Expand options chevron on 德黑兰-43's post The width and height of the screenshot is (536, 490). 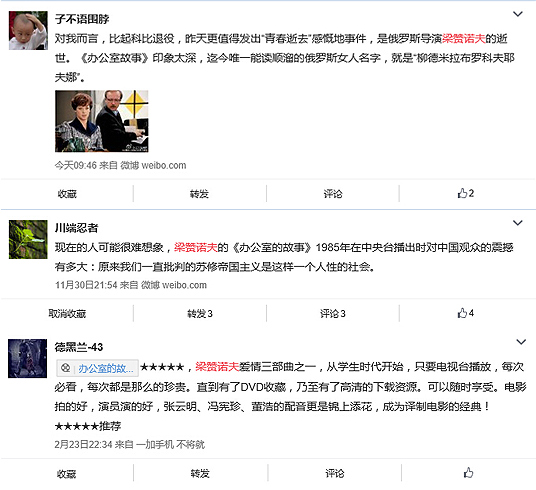[x=521, y=342]
